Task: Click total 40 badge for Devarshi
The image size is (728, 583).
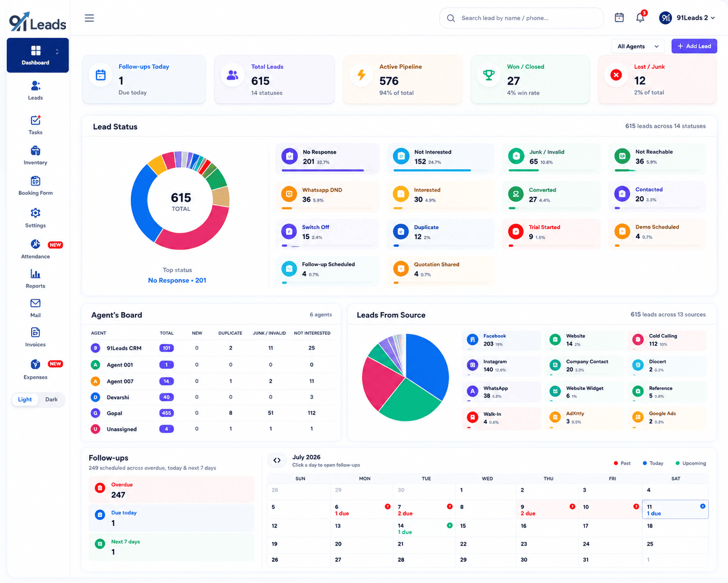Action: tap(166, 397)
